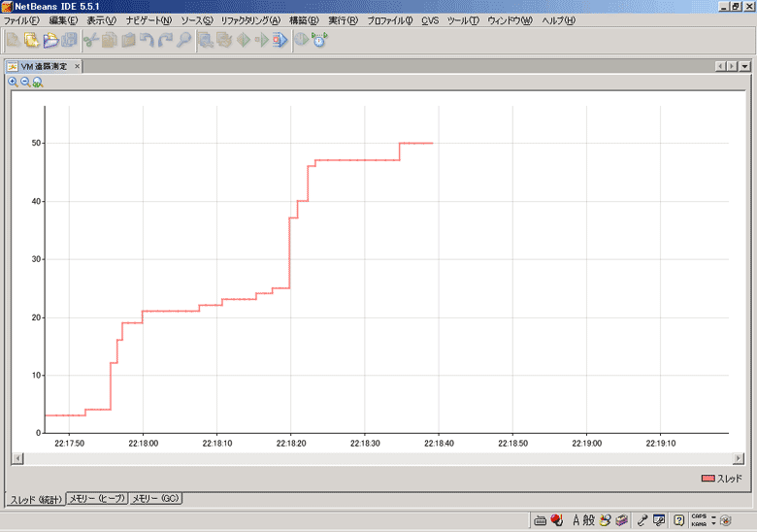Open the 実行(R) menu

344,20
